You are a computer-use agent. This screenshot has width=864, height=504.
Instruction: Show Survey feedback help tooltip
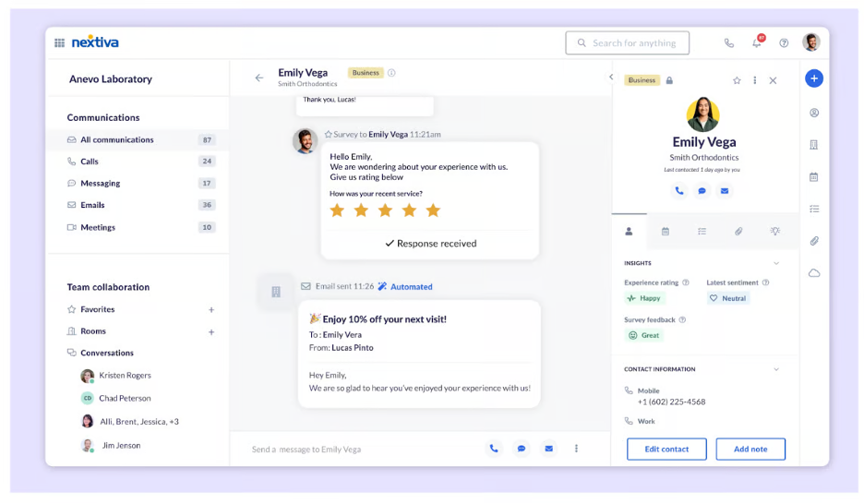(x=682, y=320)
